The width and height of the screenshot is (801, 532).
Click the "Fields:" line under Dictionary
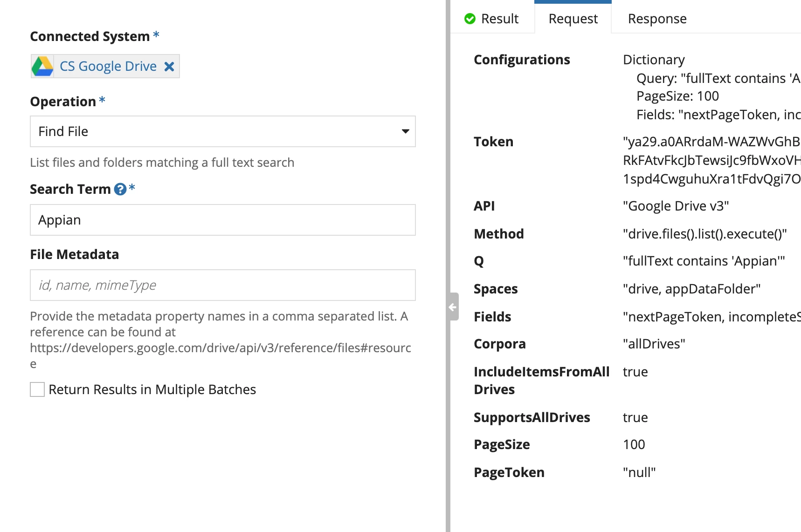(x=718, y=115)
